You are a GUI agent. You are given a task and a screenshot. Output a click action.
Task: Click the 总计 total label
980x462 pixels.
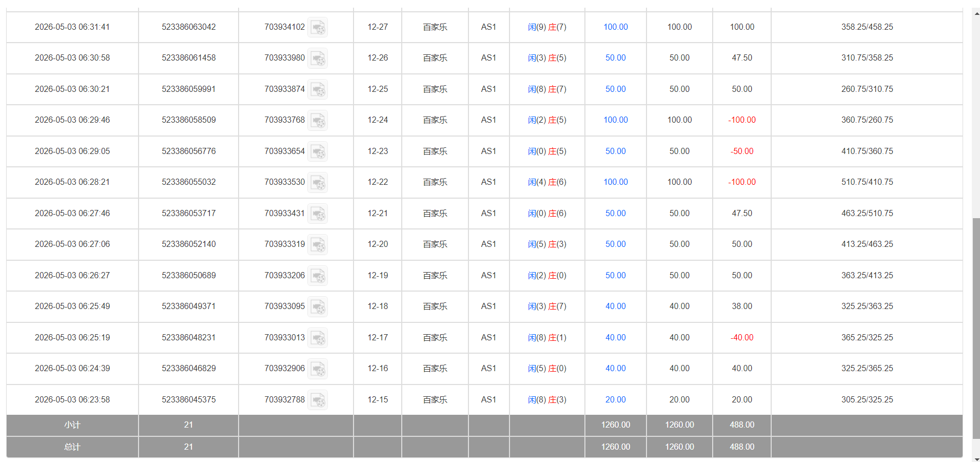(x=72, y=447)
